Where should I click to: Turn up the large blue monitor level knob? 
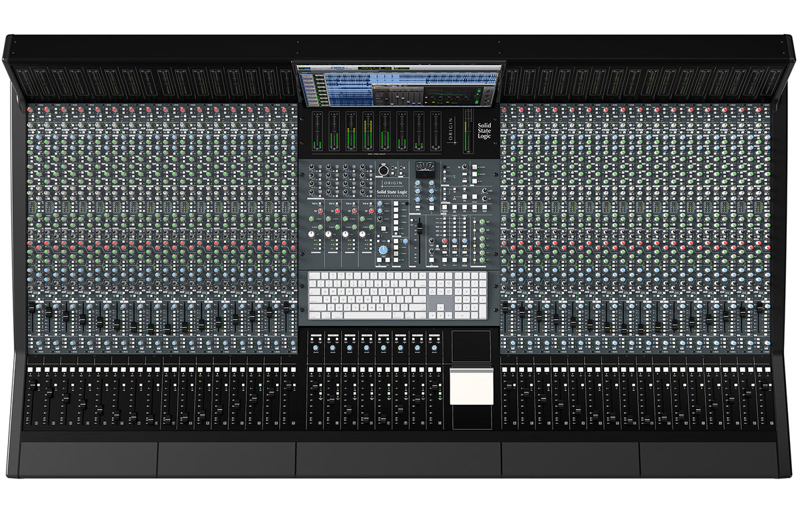tap(383, 250)
